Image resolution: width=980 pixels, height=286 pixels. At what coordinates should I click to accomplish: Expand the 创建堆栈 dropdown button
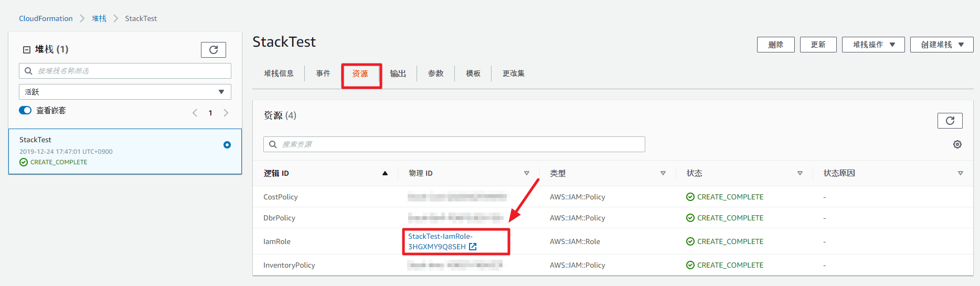pyautogui.click(x=942, y=45)
